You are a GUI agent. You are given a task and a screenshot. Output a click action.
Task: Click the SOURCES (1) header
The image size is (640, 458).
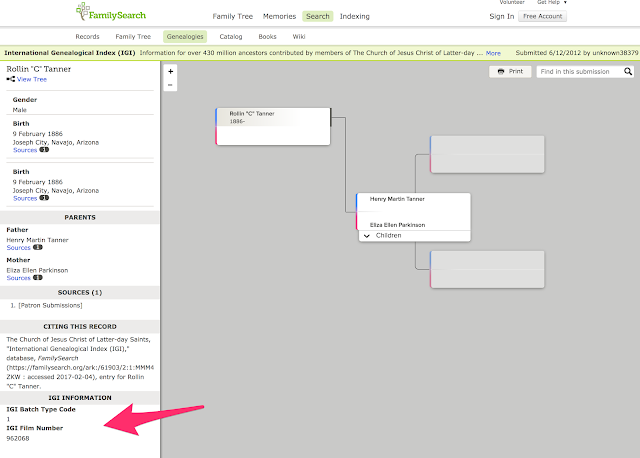coord(80,292)
